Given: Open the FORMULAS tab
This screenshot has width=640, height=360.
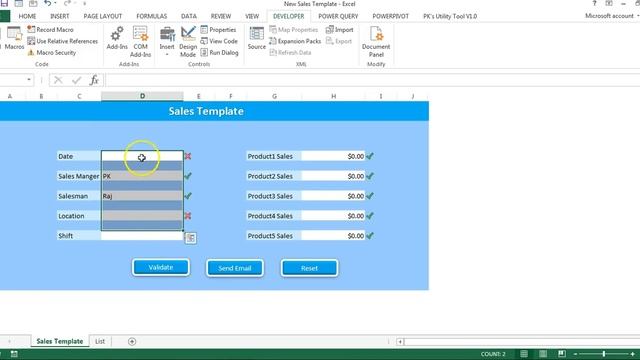Looking at the screenshot, I should [x=151, y=16].
